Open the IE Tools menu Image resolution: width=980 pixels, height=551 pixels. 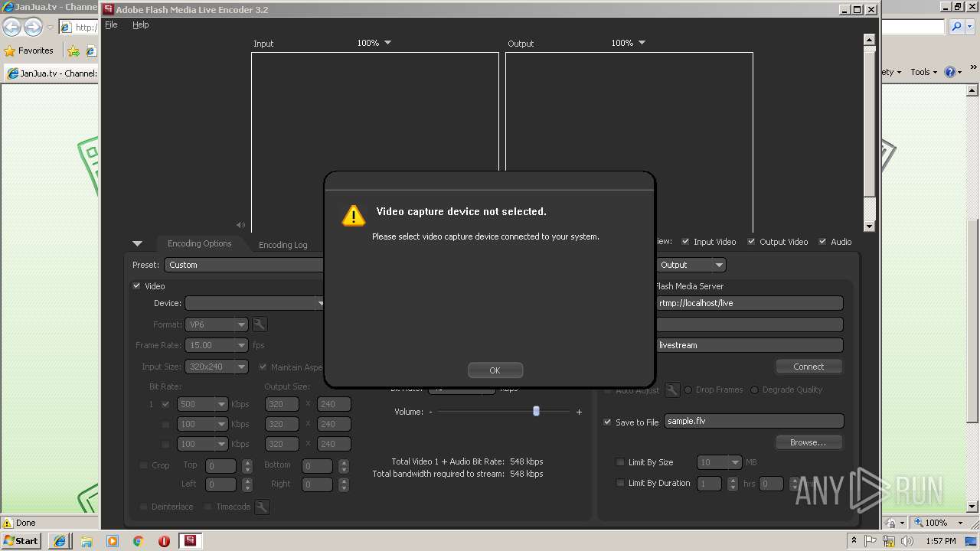coord(923,72)
